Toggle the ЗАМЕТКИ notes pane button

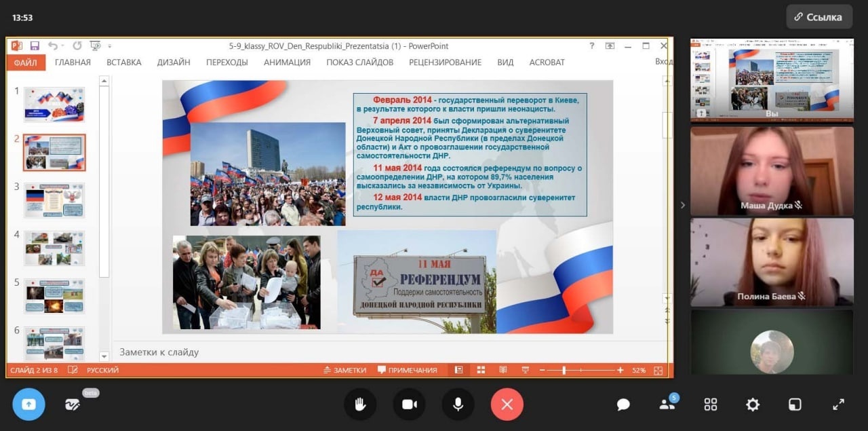344,370
